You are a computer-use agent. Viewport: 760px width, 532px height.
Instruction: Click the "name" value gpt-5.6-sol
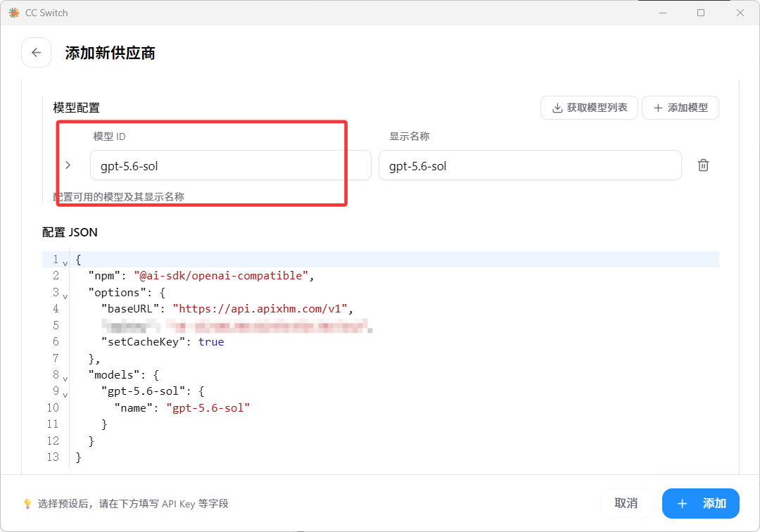(x=208, y=408)
